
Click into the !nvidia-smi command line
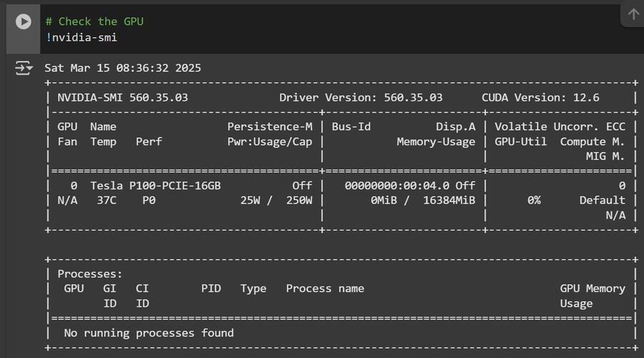[84, 37]
